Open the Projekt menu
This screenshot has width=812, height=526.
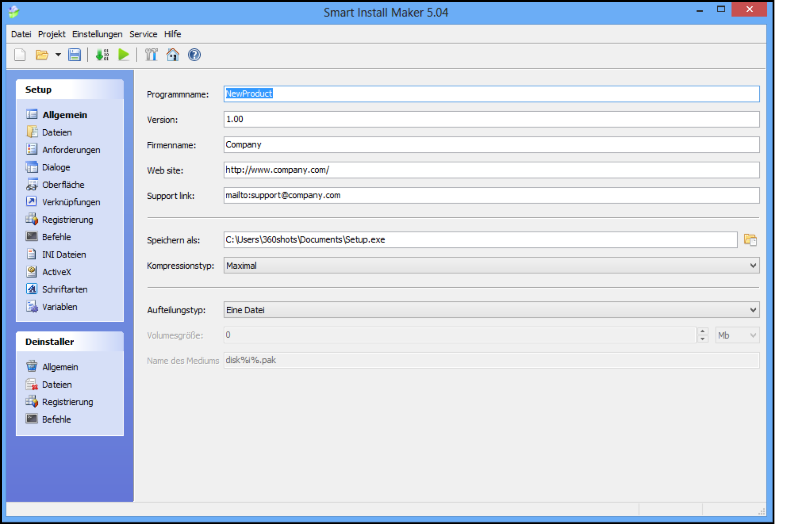[51, 34]
